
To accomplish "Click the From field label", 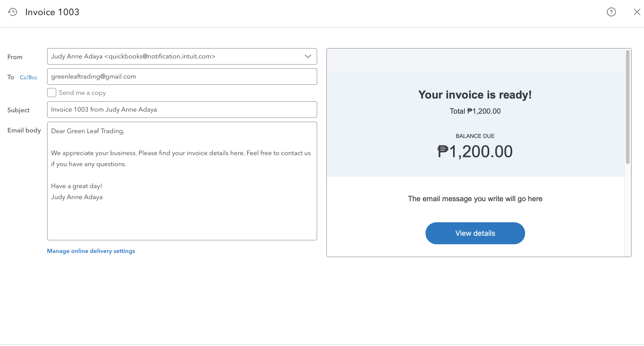I will (15, 57).
